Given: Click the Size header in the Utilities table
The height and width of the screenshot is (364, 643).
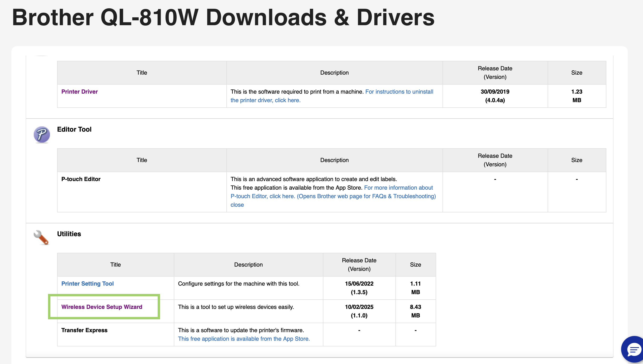Looking at the screenshot, I should pyautogui.click(x=415, y=264).
